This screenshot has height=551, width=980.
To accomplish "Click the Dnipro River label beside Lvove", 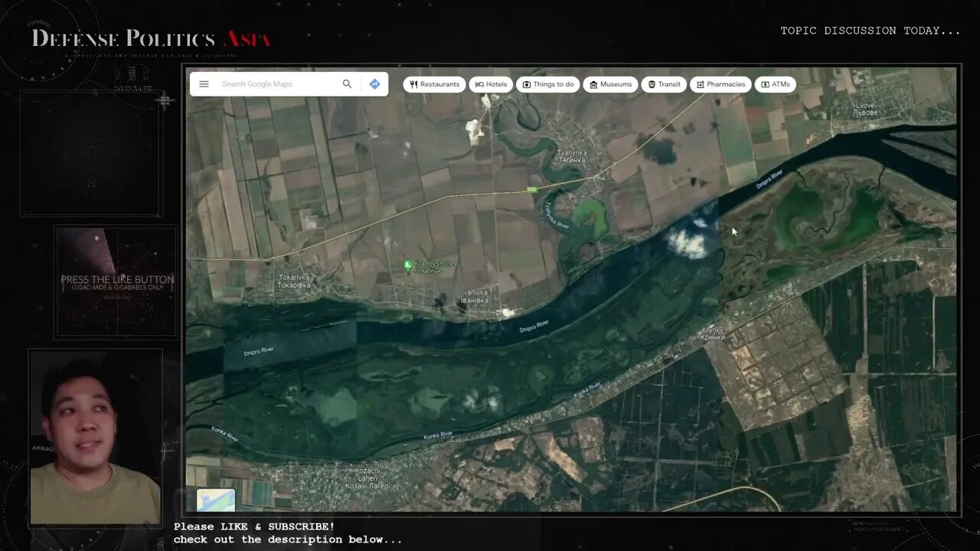I will pos(769,180).
